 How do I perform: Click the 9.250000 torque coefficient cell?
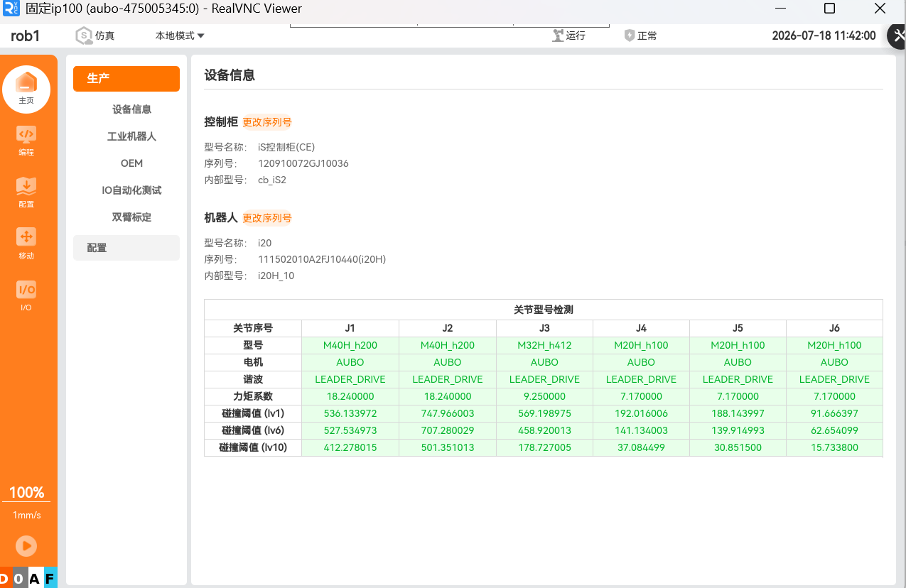pos(544,396)
